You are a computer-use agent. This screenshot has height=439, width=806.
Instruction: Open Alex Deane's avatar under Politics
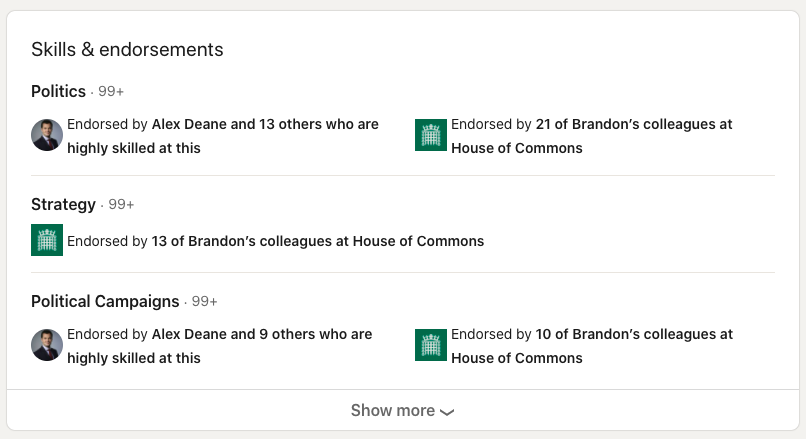tap(47, 135)
